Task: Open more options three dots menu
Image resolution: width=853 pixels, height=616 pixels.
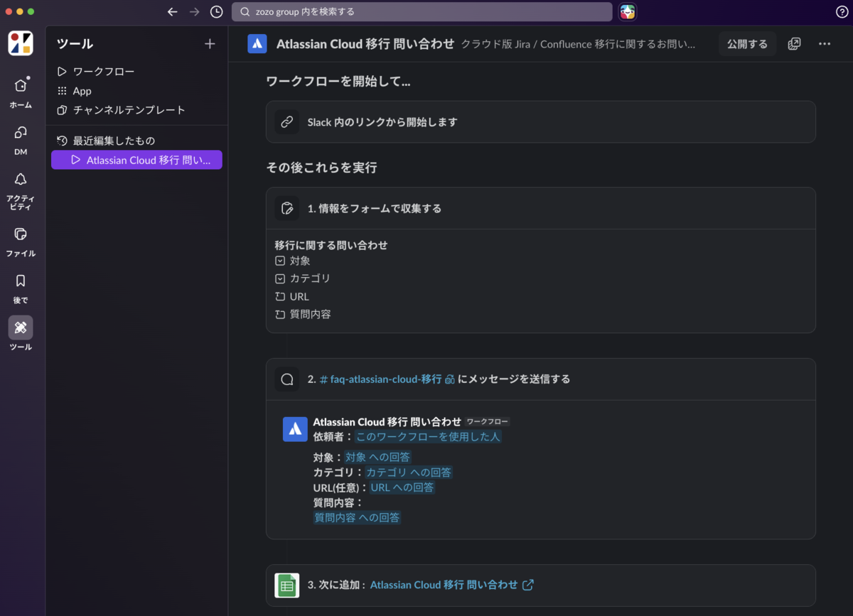Action: 825,44
